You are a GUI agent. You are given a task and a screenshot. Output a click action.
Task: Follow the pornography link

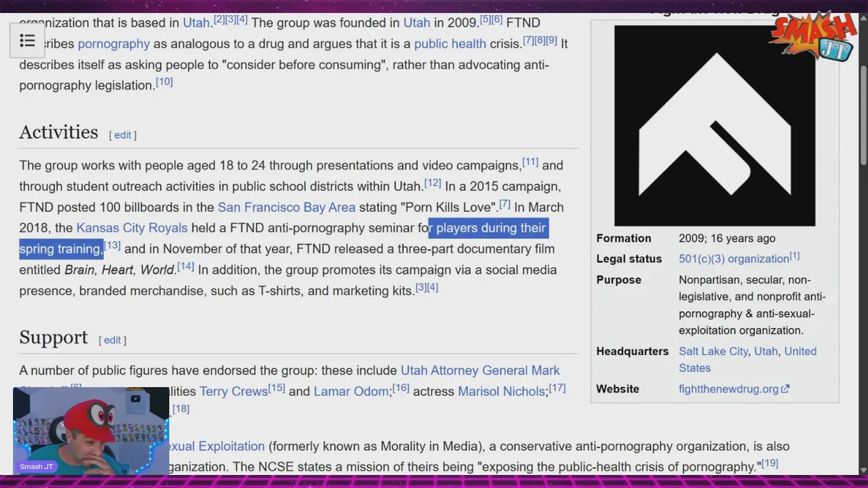(x=113, y=43)
